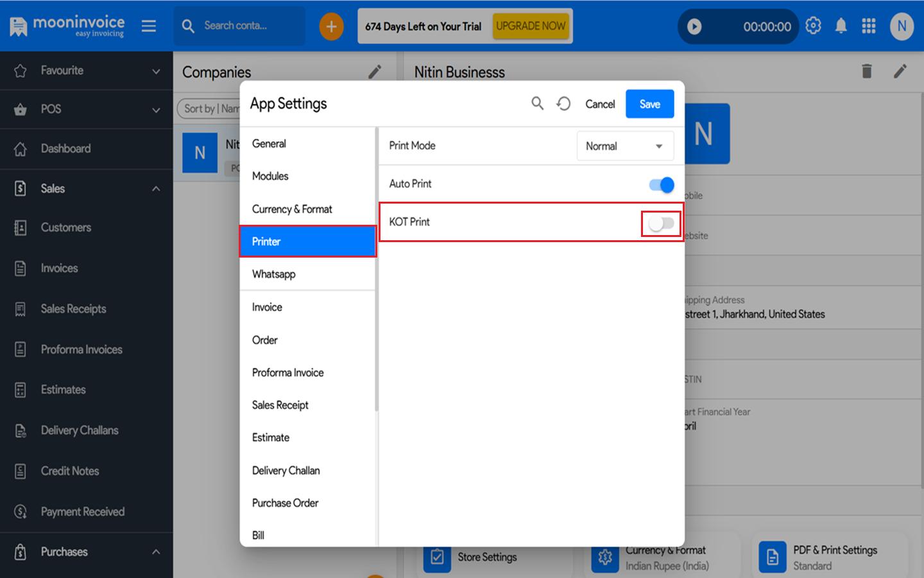Select Delivery Challan in App Settings list
924x578 pixels.
click(307, 470)
